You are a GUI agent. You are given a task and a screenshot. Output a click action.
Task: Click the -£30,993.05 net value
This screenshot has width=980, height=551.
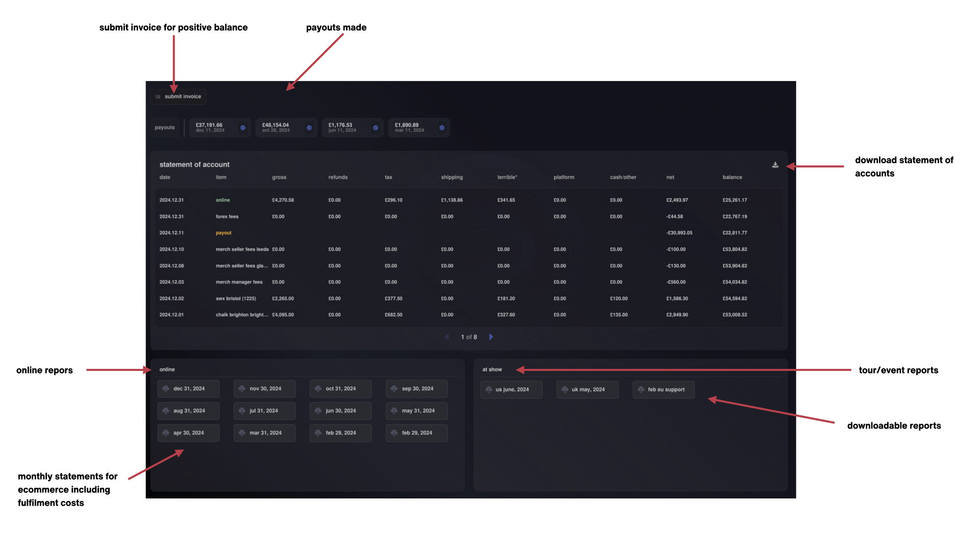point(679,233)
